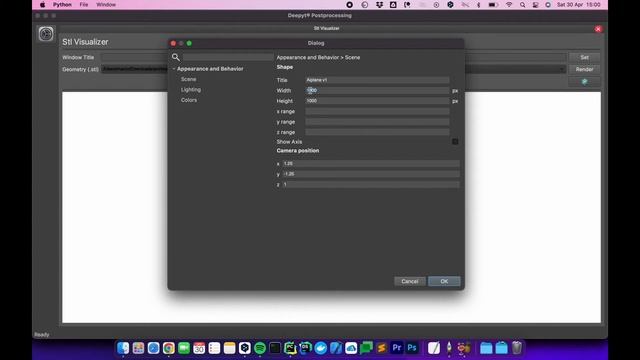Viewport: 640px width, 360px height.
Task: Click the Stl Visualizer sidebar tool icon
Action: 46,34
